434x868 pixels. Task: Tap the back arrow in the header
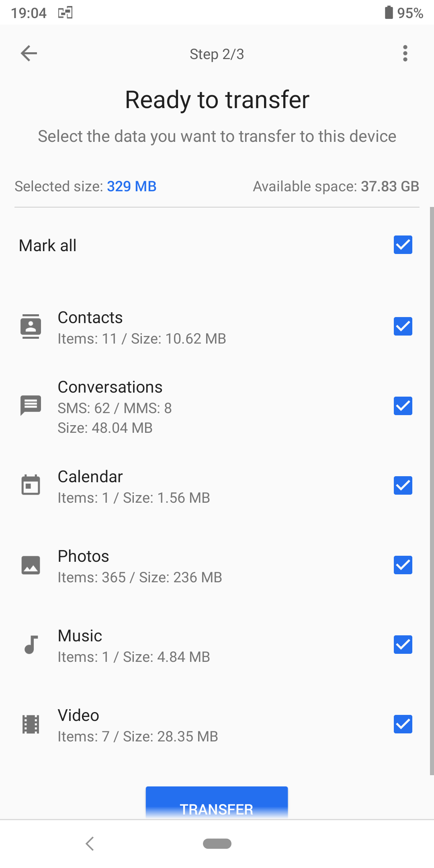click(29, 53)
